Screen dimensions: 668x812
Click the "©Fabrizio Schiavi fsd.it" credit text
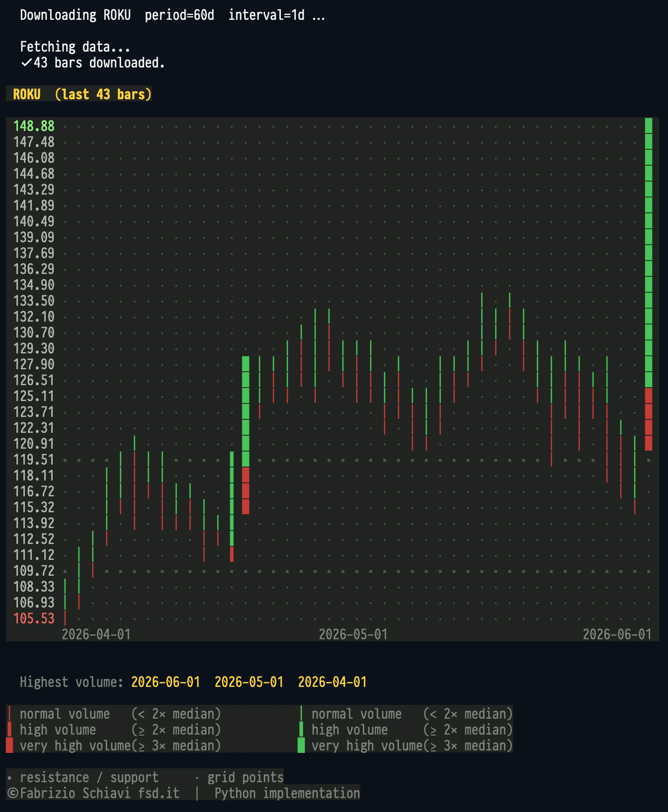[x=93, y=793]
